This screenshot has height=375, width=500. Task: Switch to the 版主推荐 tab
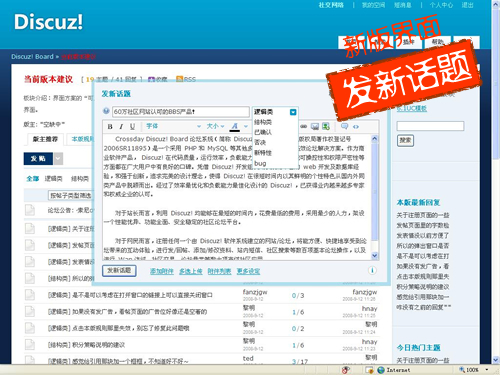[45, 139]
